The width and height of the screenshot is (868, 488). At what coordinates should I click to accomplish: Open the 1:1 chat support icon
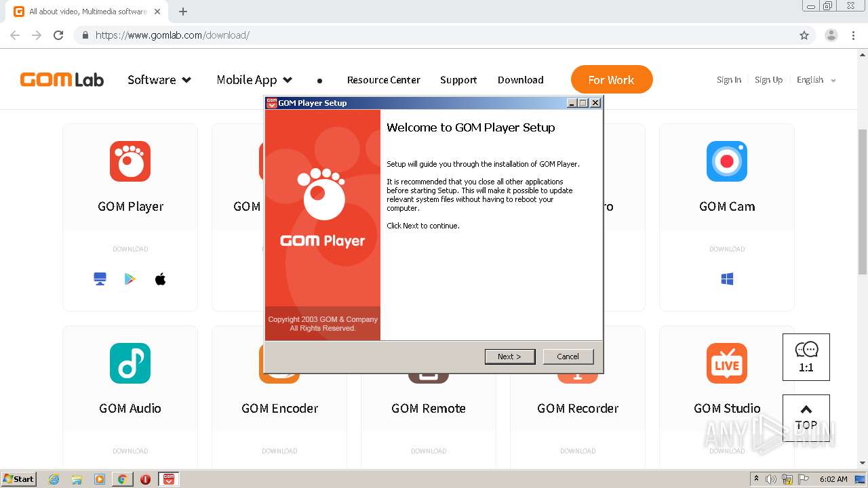tap(806, 357)
